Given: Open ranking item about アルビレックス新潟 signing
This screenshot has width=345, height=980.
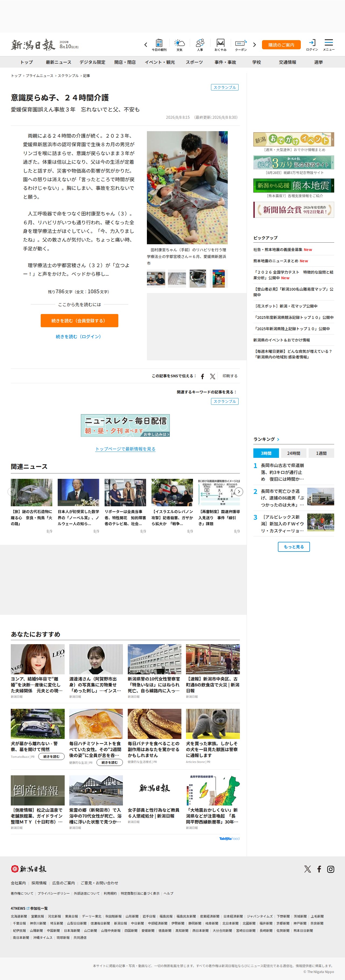Looking at the screenshot, I should coord(282,524).
